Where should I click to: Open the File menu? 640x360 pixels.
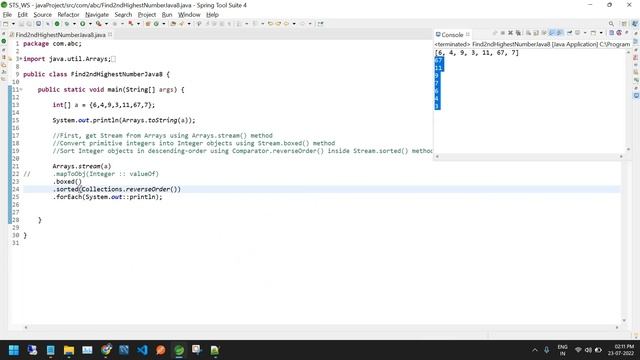pos(7,15)
